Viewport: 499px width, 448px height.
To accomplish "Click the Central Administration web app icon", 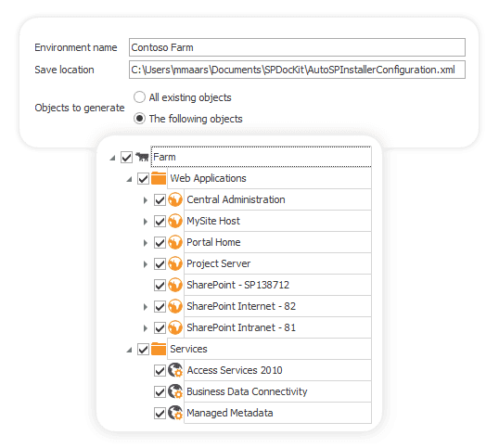I will [x=175, y=199].
